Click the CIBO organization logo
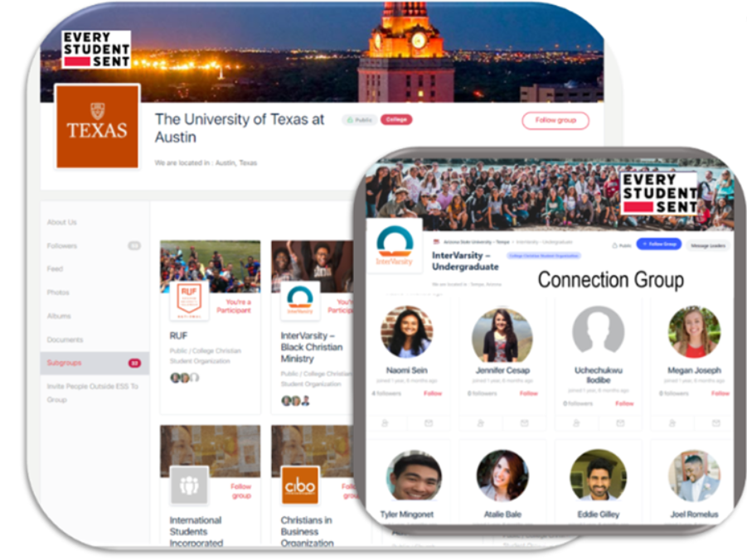This screenshot has height=560, width=747. pyautogui.click(x=299, y=485)
